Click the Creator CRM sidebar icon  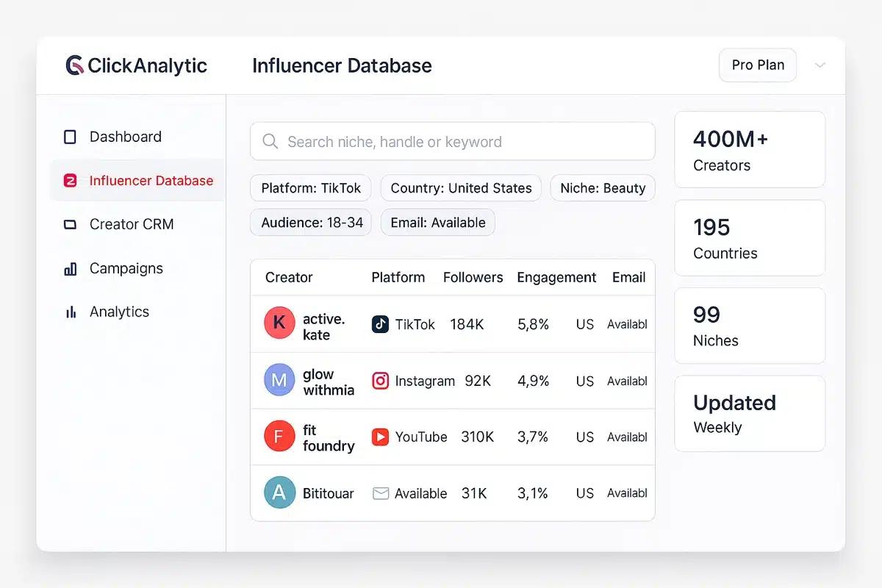click(x=71, y=225)
